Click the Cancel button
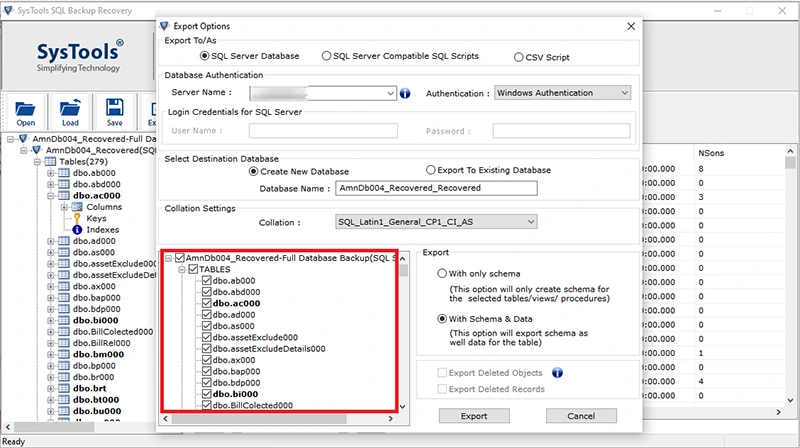This screenshot has width=800, height=448. 581,416
